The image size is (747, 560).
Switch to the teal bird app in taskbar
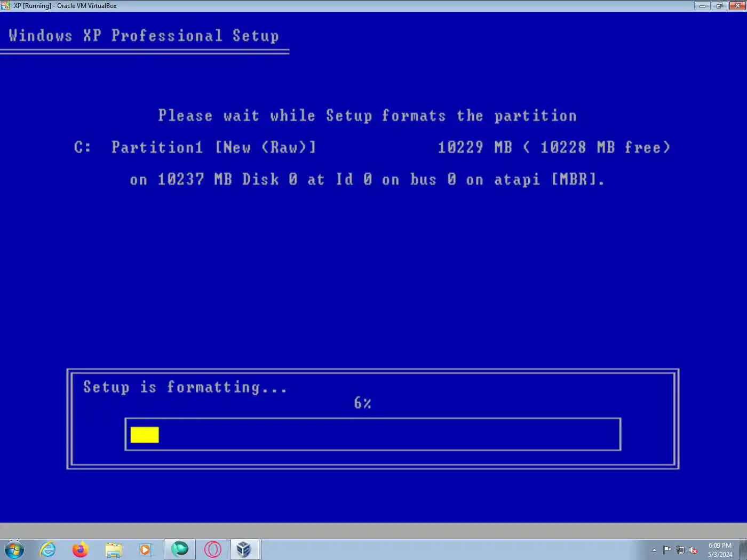click(x=180, y=549)
